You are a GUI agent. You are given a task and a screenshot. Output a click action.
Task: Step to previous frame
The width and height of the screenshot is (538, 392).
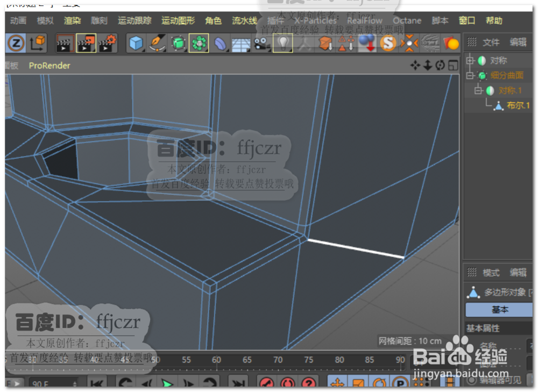tap(147, 383)
